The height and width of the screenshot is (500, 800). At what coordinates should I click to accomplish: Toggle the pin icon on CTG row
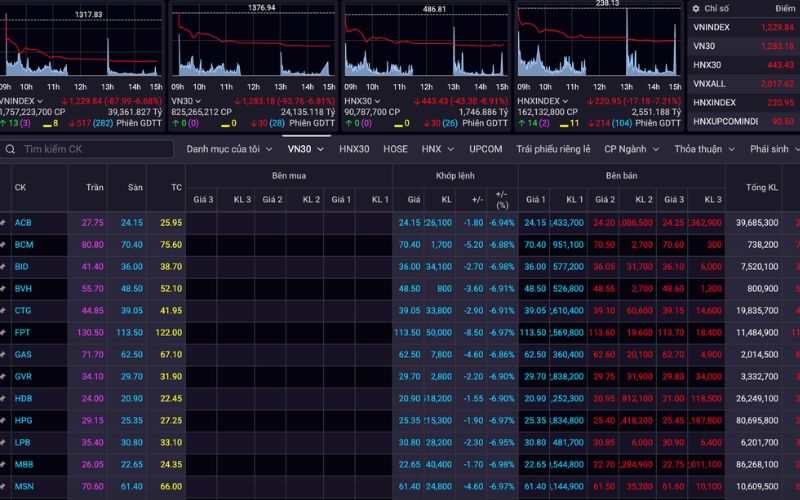pos(3,310)
